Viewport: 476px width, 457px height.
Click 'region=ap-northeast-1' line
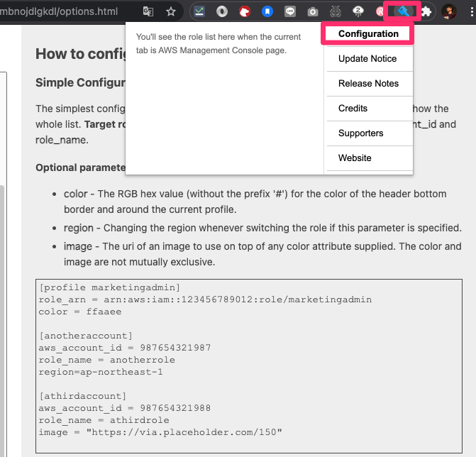pyautogui.click(x=101, y=372)
